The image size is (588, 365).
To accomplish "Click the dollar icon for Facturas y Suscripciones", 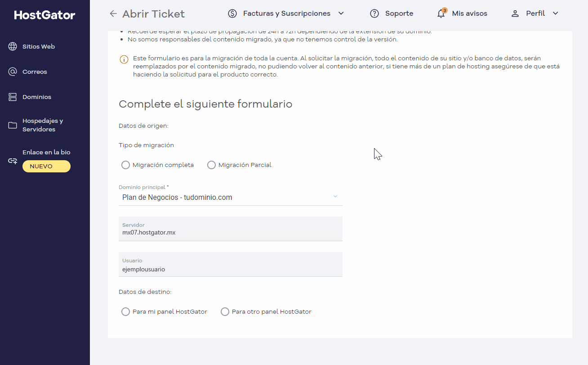I will (x=232, y=14).
